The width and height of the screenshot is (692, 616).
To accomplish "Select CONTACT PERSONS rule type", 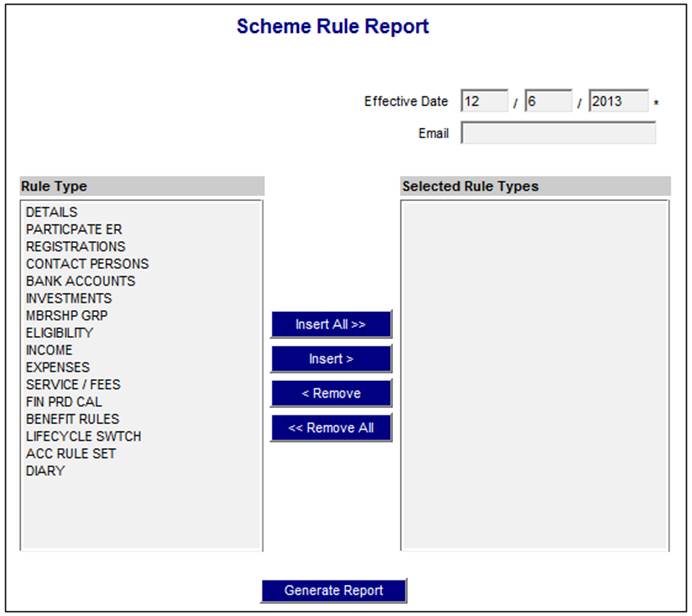I will coord(87,264).
